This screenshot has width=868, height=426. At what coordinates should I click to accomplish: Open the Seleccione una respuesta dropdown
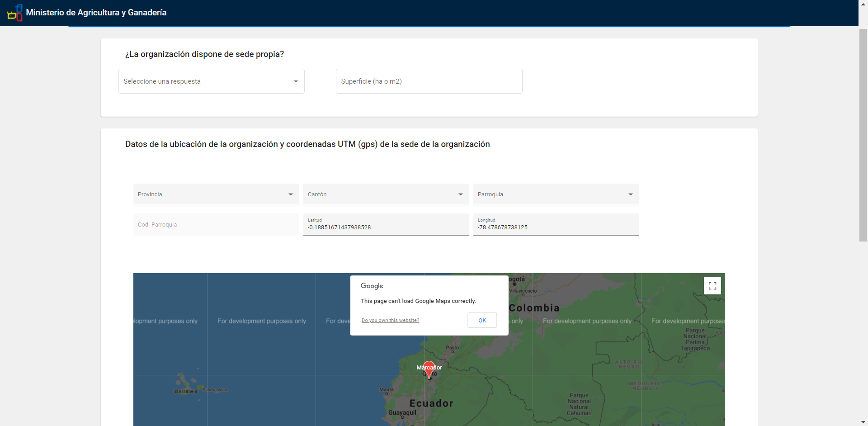(x=212, y=81)
